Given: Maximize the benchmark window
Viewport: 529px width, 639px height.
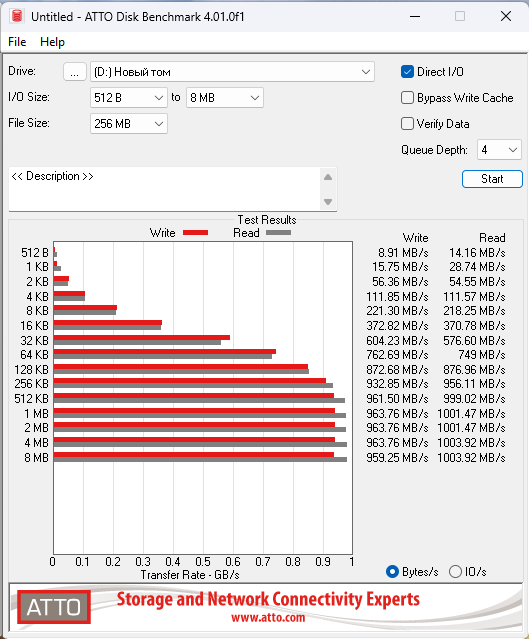Looking at the screenshot, I should [460, 16].
